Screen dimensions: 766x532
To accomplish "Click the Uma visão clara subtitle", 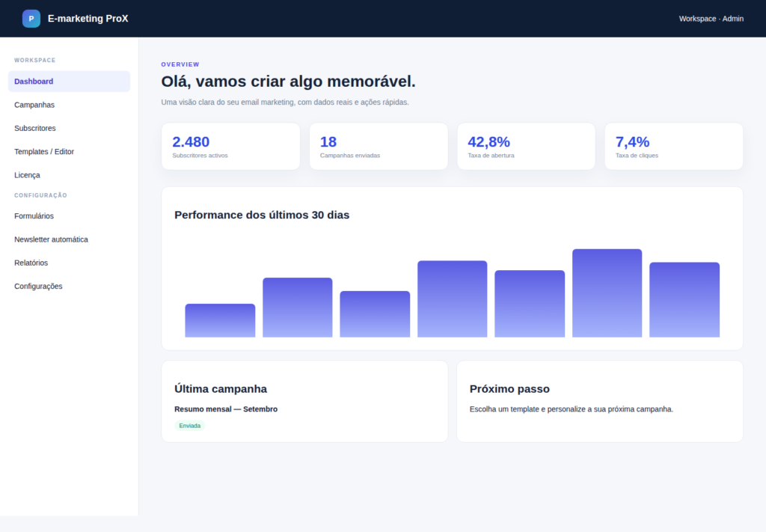I will pyautogui.click(x=285, y=102).
